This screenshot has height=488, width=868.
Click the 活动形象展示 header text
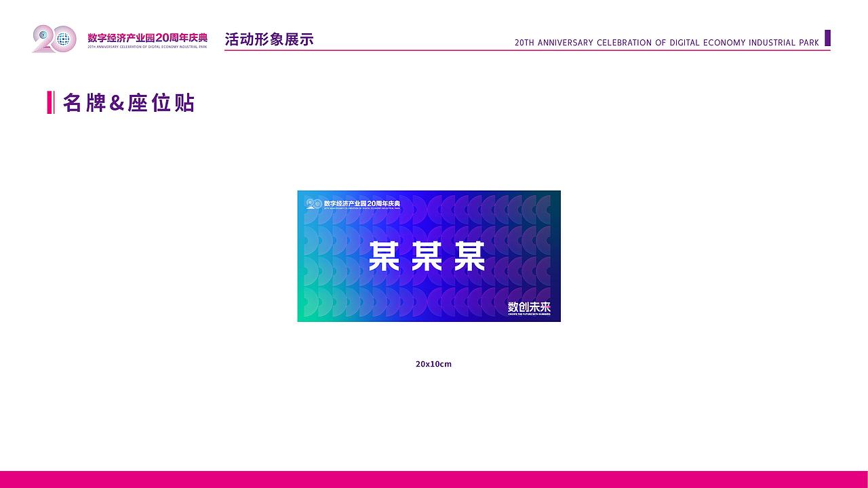point(269,39)
